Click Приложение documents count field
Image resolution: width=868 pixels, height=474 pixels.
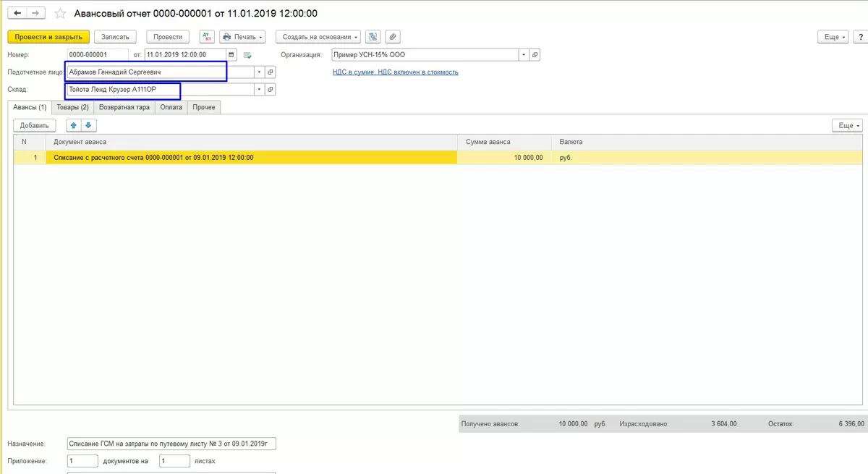click(82, 460)
